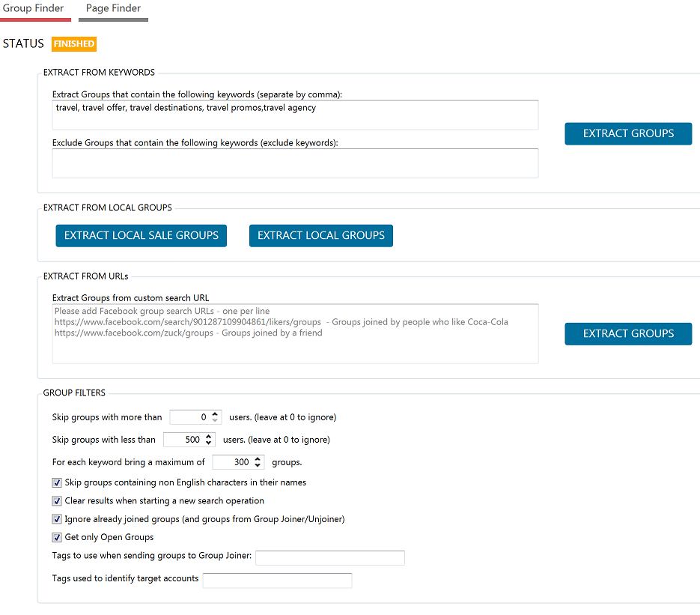
Task: Increase the 'more than' users limit
Action: point(216,413)
